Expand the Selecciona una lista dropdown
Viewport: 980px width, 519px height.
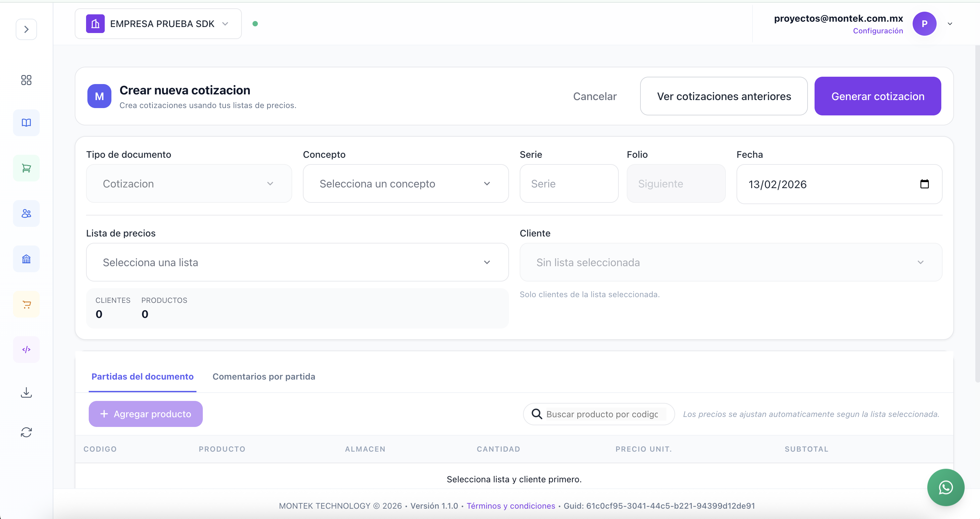pos(297,263)
